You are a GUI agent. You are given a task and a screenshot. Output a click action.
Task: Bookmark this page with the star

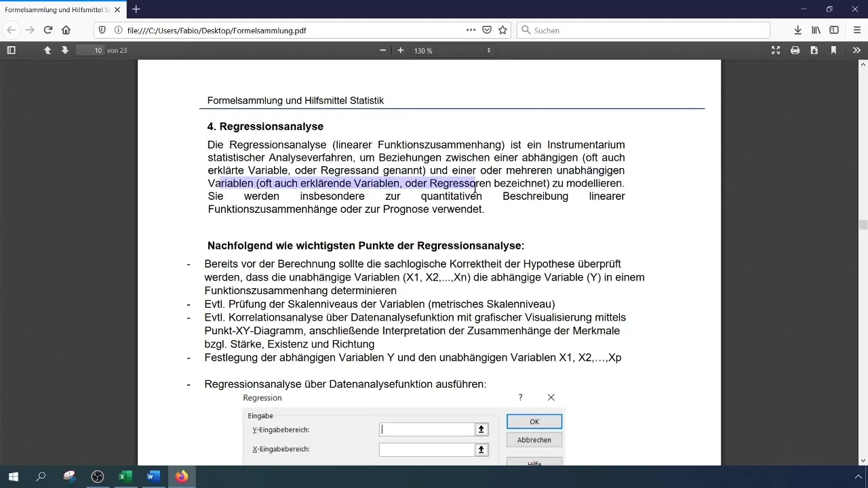coord(502,30)
